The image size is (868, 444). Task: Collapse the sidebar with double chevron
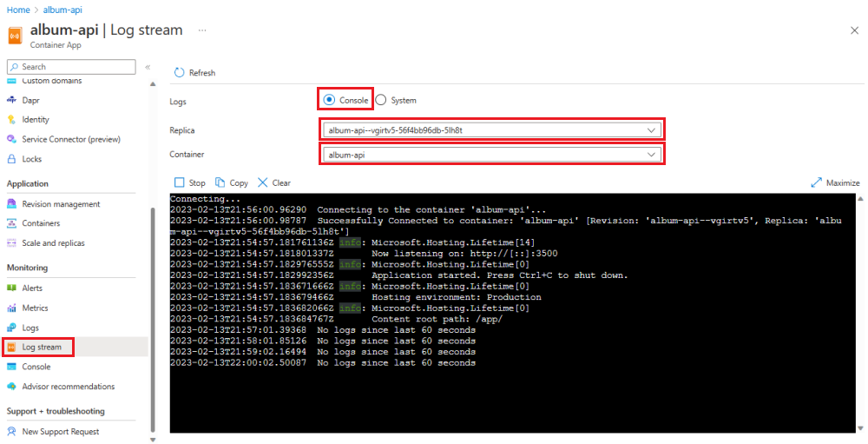[x=148, y=67]
